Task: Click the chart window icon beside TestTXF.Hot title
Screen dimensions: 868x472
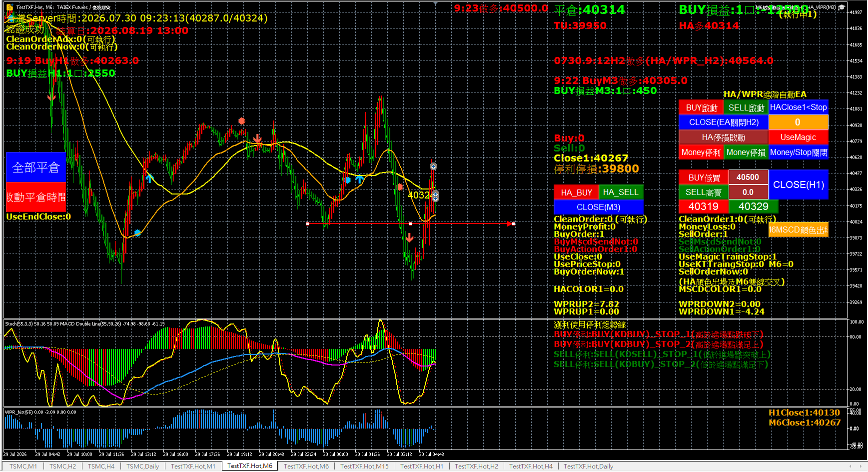Action: tap(9, 7)
